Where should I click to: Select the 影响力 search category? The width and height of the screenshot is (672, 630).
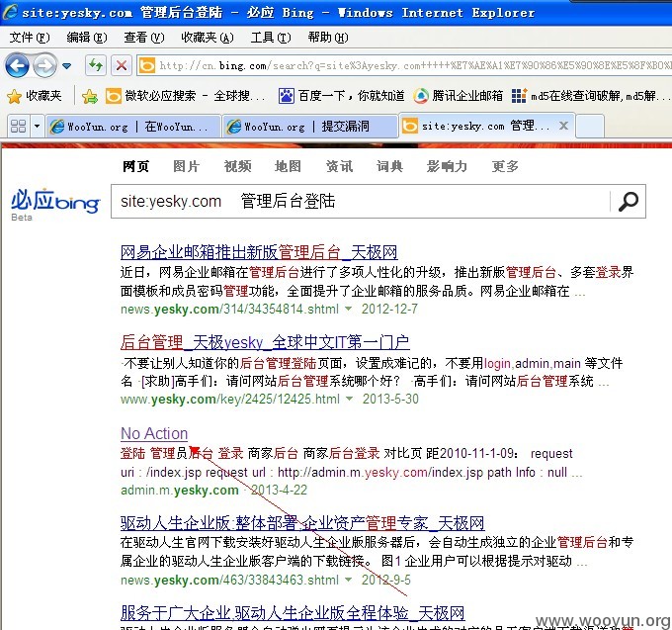click(447, 166)
